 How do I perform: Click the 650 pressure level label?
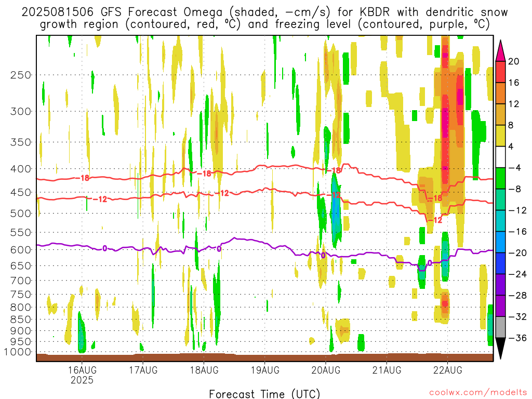[x=20, y=265]
